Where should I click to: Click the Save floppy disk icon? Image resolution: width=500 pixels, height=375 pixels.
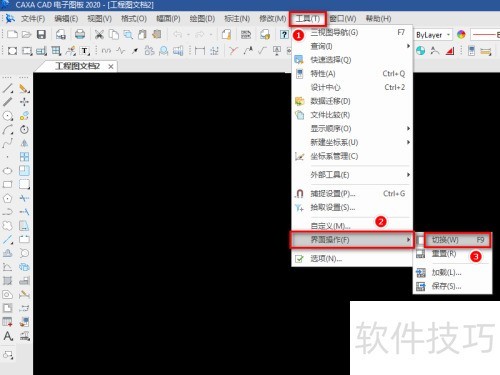[x=41, y=34]
